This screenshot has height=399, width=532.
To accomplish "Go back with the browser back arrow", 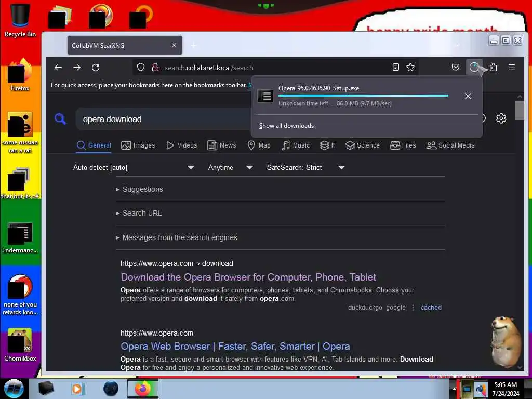I will pyautogui.click(x=58, y=68).
